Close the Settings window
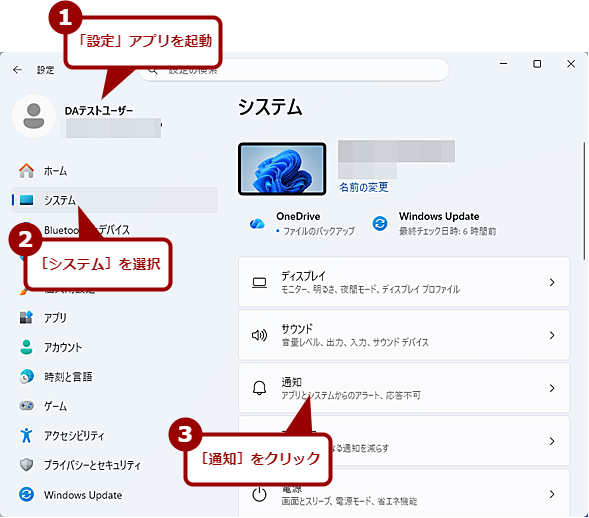 pyautogui.click(x=571, y=64)
